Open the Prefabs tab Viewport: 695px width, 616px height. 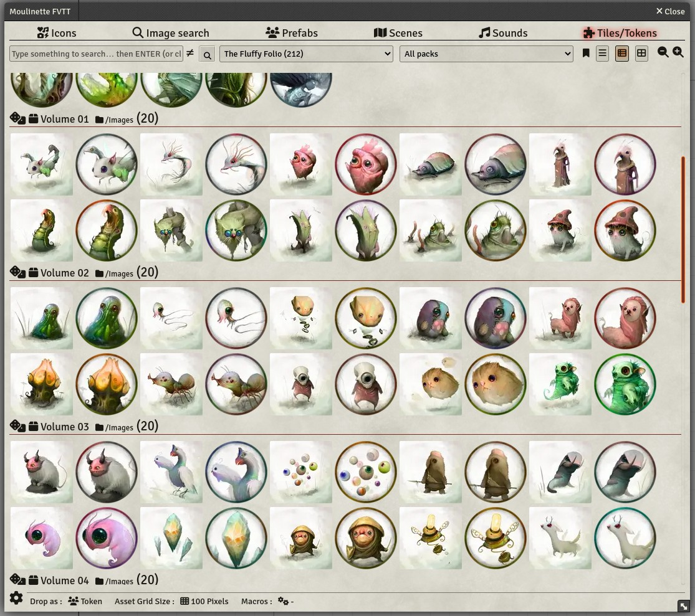click(x=292, y=33)
